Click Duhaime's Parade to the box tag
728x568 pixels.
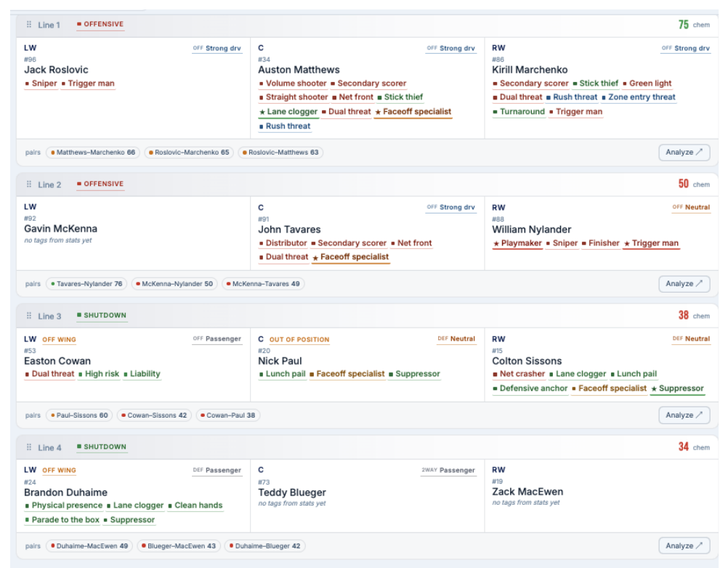[x=62, y=520]
